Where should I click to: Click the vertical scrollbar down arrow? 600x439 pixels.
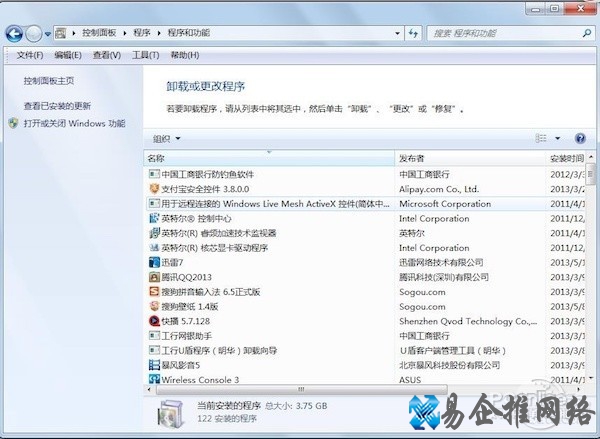coord(591,378)
